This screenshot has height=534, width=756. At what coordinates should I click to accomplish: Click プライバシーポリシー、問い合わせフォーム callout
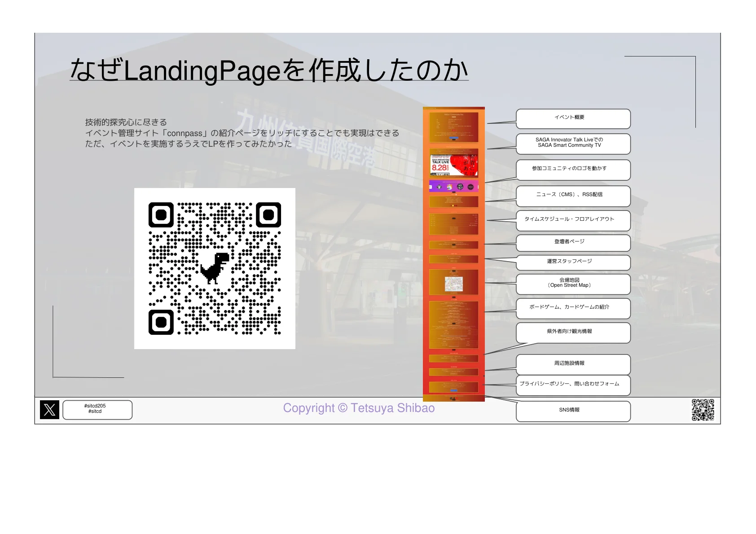coord(573,385)
